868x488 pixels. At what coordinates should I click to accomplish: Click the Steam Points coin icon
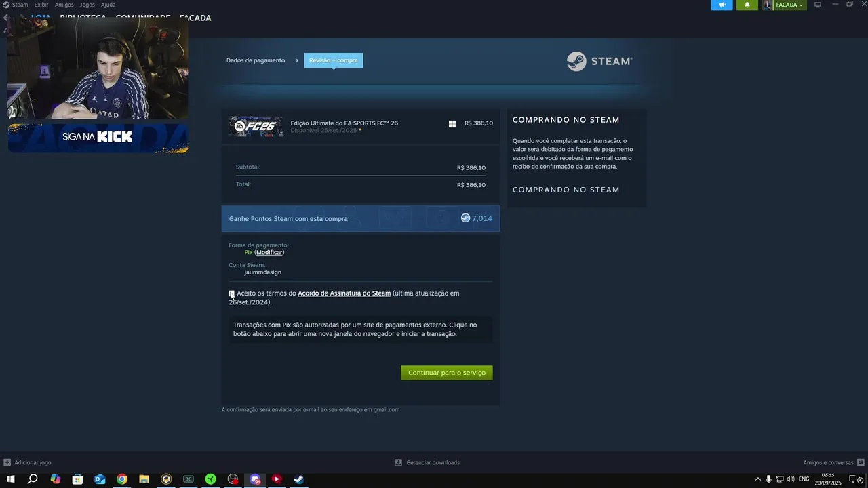pyautogui.click(x=465, y=218)
